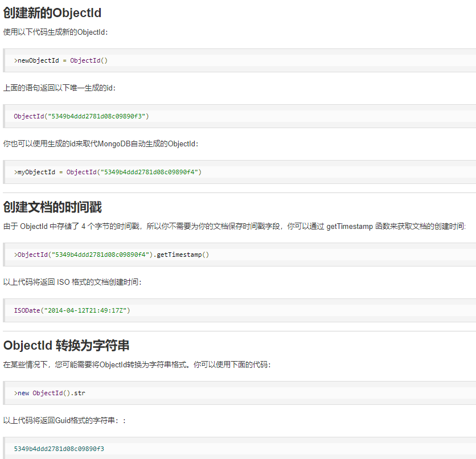Screen dimensions: 476x459
Task: Click the code line >newObjectId = ObjectId()
Action: point(61,60)
